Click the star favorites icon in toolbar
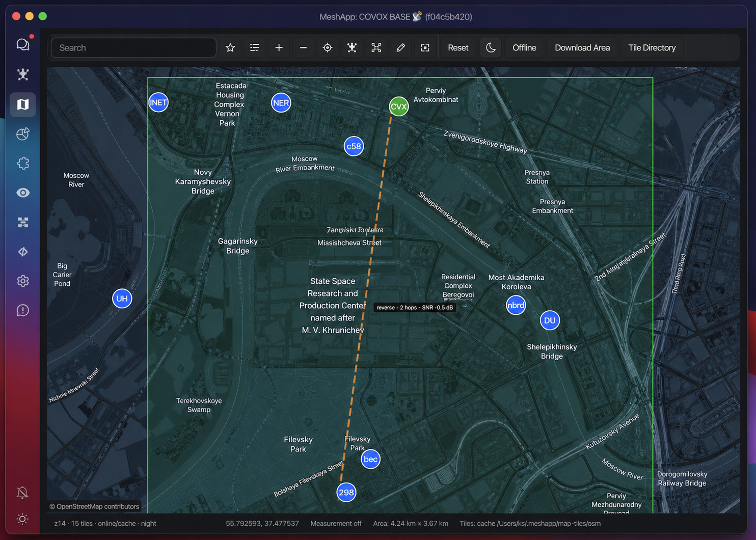 tap(230, 48)
